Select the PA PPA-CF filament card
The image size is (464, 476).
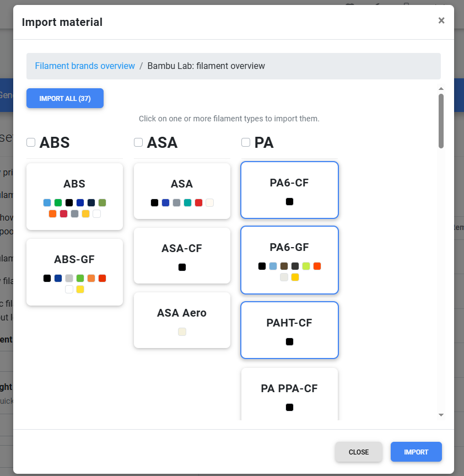click(x=289, y=394)
